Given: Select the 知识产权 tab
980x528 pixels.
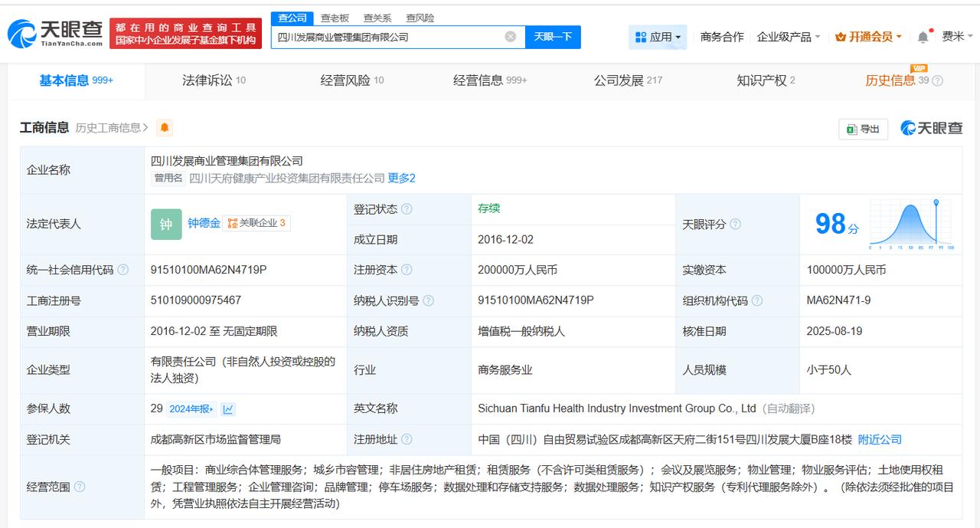Looking at the screenshot, I should (766, 80).
